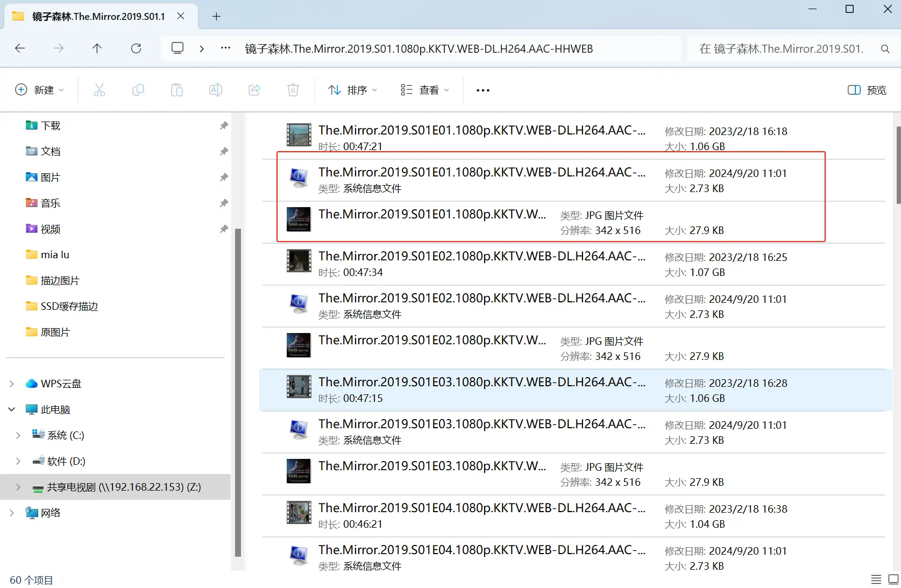Open the 排序 sort dropdown
The height and width of the screenshot is (588, 901).
point(352,90)
